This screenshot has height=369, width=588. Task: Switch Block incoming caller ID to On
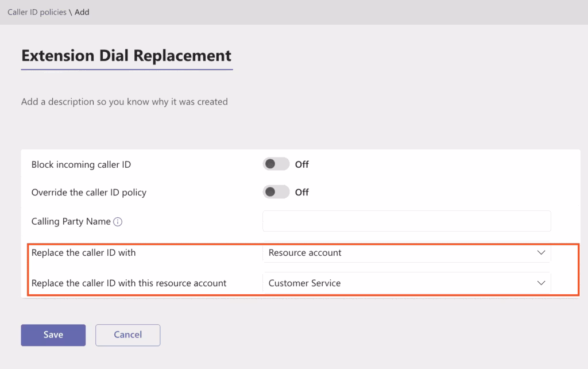coord(275,164)
